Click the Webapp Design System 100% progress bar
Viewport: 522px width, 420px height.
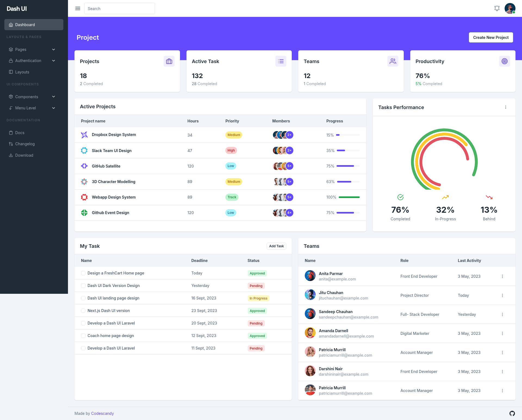click(349, 197)
